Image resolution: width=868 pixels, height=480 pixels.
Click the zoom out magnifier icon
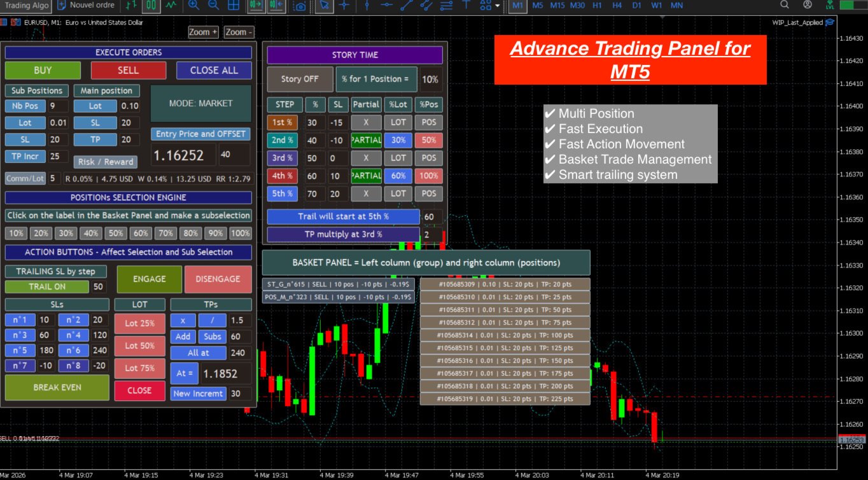[x=213, y=5]
